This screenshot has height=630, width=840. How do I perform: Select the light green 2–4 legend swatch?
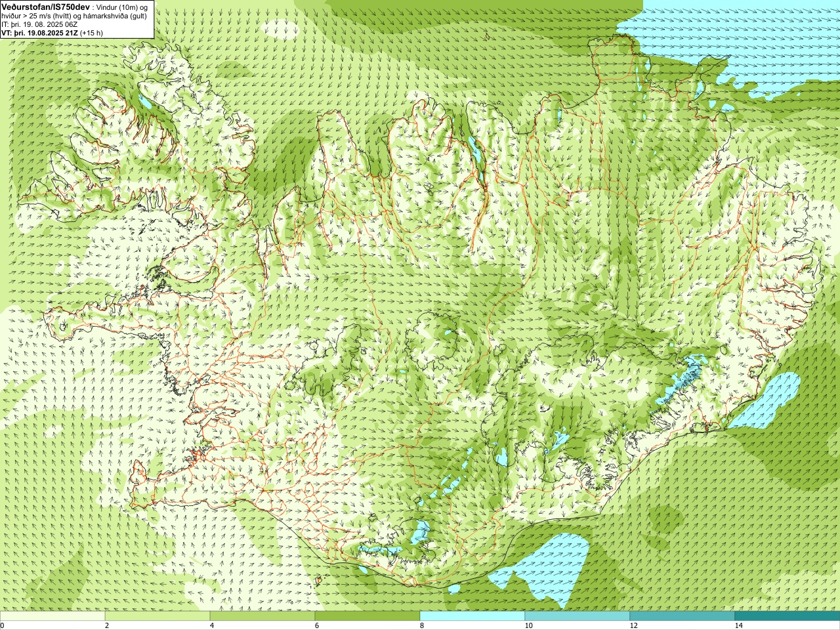157,616
